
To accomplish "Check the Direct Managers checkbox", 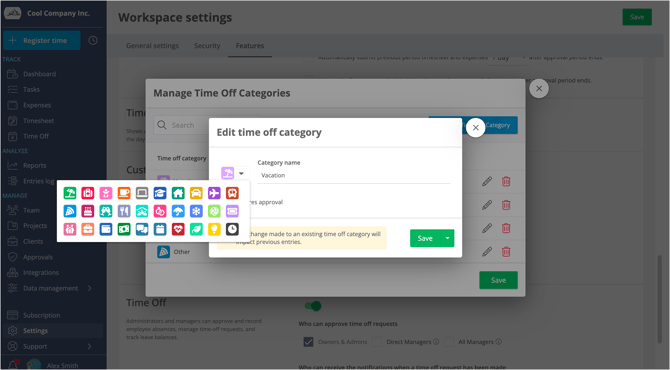I will [376, 342].
